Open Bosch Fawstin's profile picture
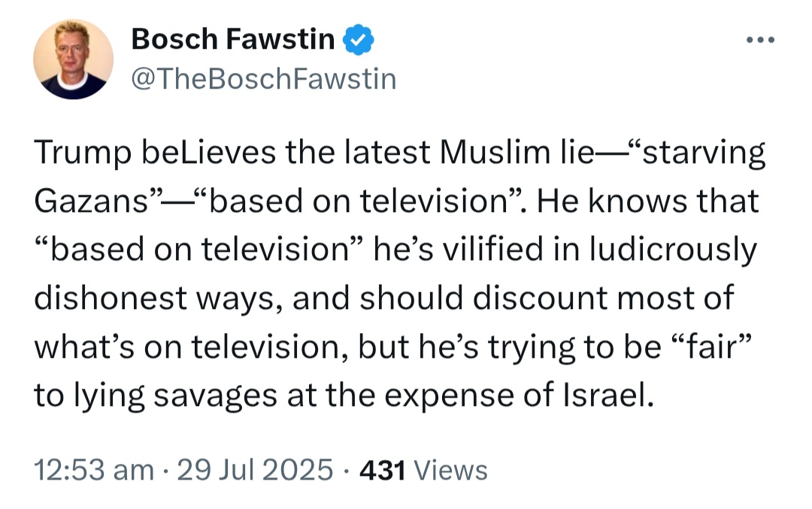 pyautogui.click(x=73, y=59)
